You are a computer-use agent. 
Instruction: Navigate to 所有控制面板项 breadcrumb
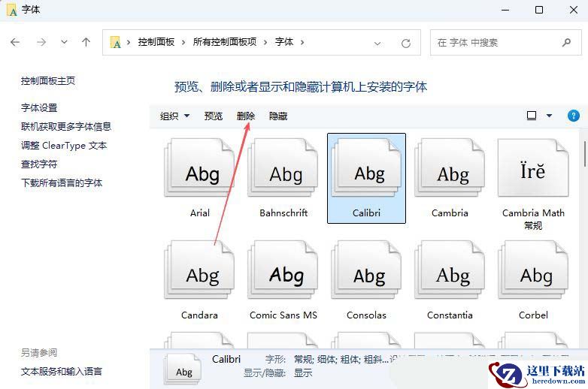tap(225, 42)
